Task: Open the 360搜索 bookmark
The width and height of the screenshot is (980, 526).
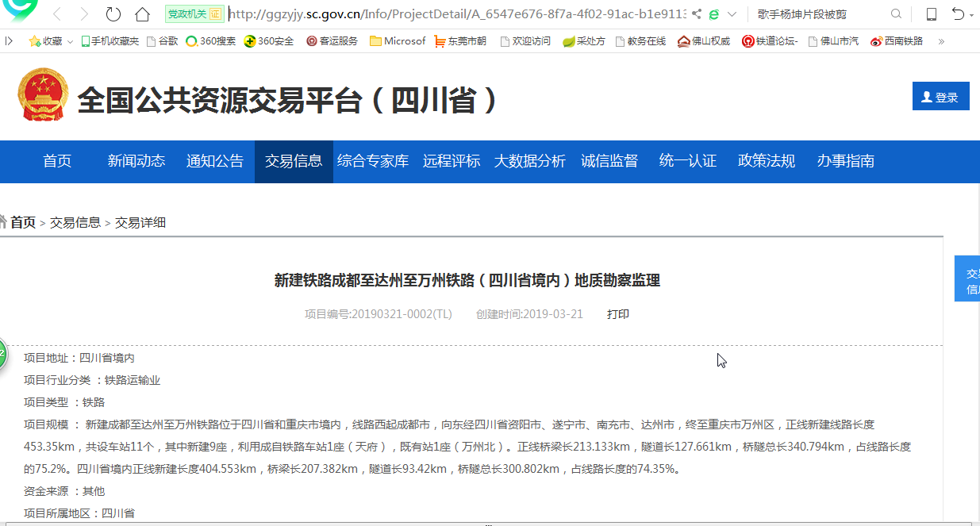Action: [x=210, y=41]
